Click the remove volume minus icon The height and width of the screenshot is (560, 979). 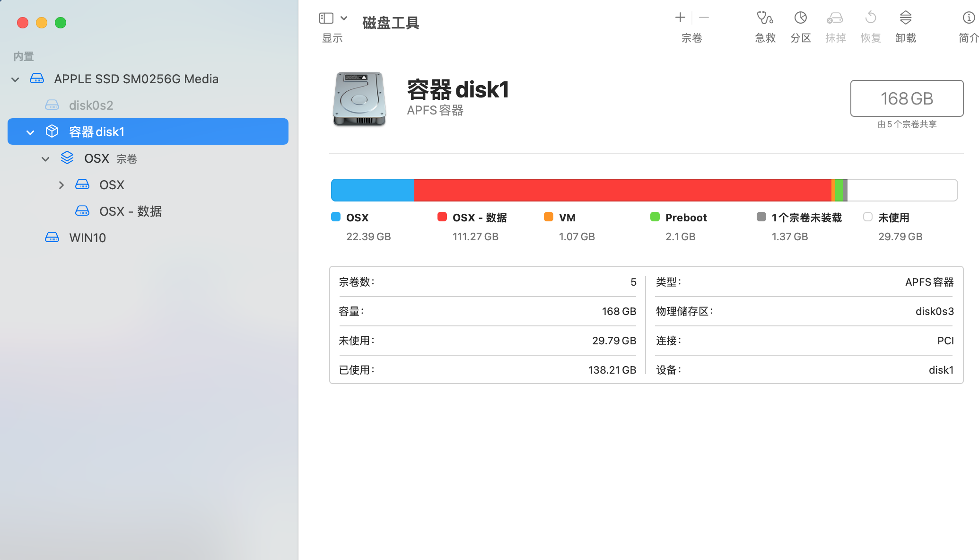[x=704, y=18]
